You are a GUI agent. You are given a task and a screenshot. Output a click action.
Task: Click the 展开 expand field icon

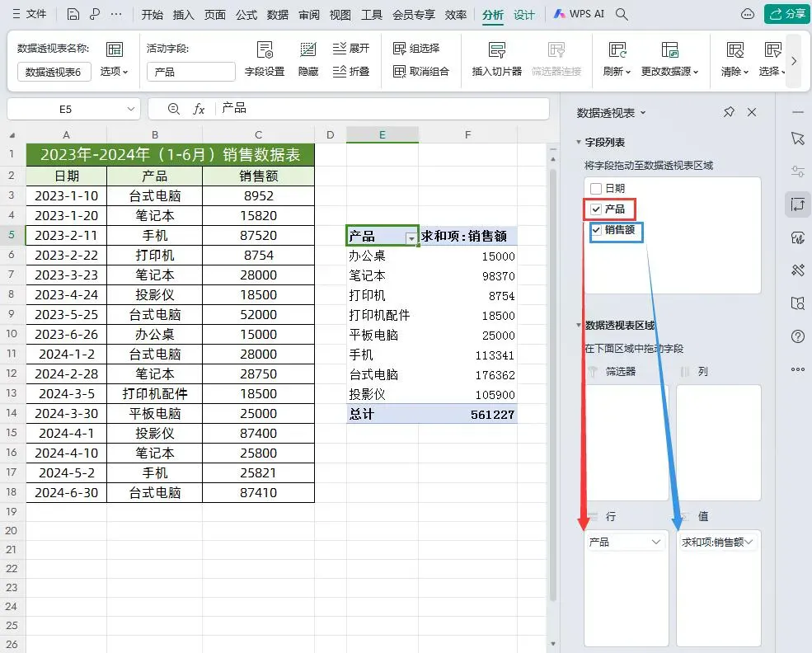[x=350, y=48]
